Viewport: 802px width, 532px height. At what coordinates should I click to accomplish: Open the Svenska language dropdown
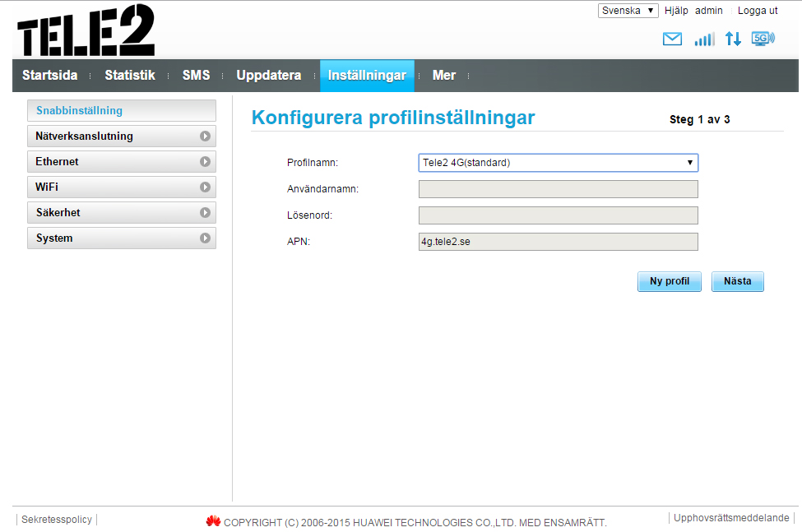coord(628,11)
